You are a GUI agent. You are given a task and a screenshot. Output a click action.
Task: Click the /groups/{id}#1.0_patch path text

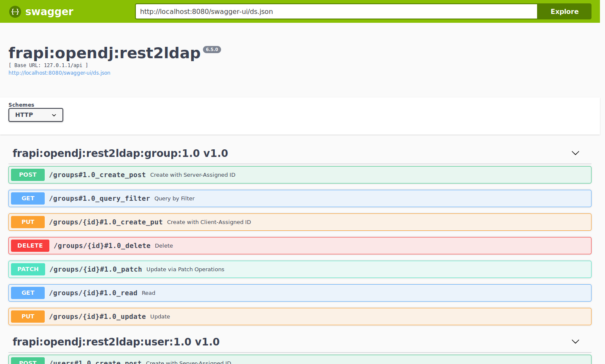pos(96,270)
